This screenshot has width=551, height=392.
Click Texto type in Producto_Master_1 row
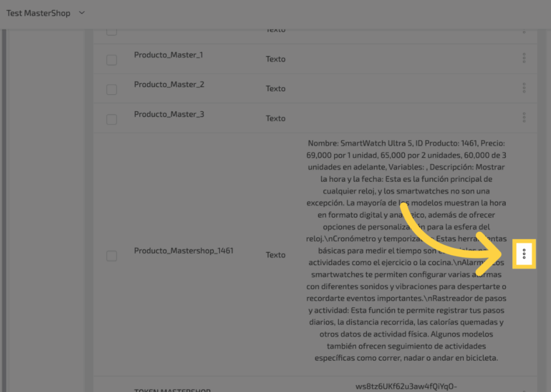coord(275,59)
